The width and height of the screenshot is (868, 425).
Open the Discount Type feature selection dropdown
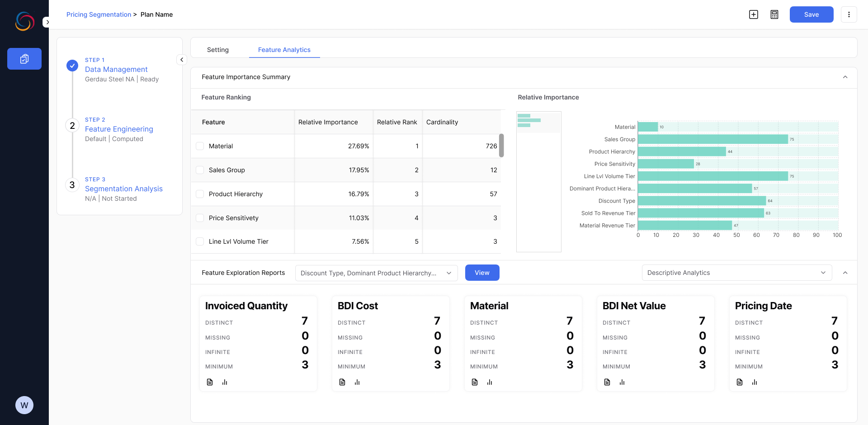coord(376,273)
